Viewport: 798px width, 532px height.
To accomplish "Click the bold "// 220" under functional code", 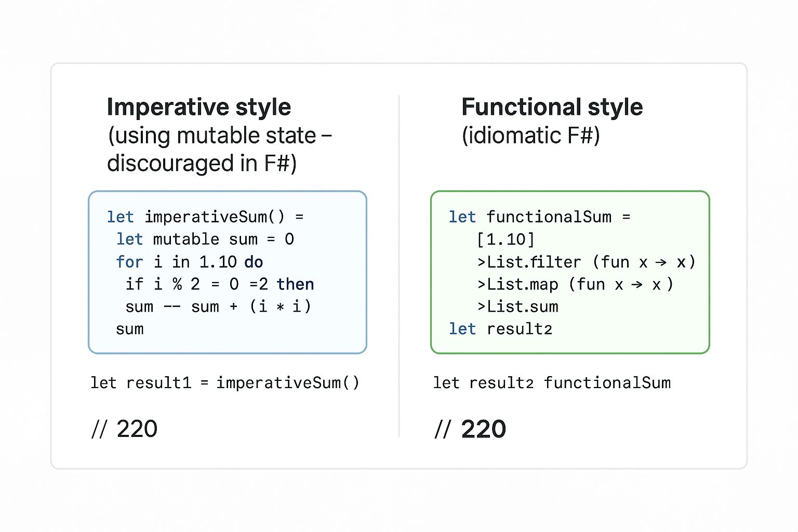I will (x=470, y=429).
